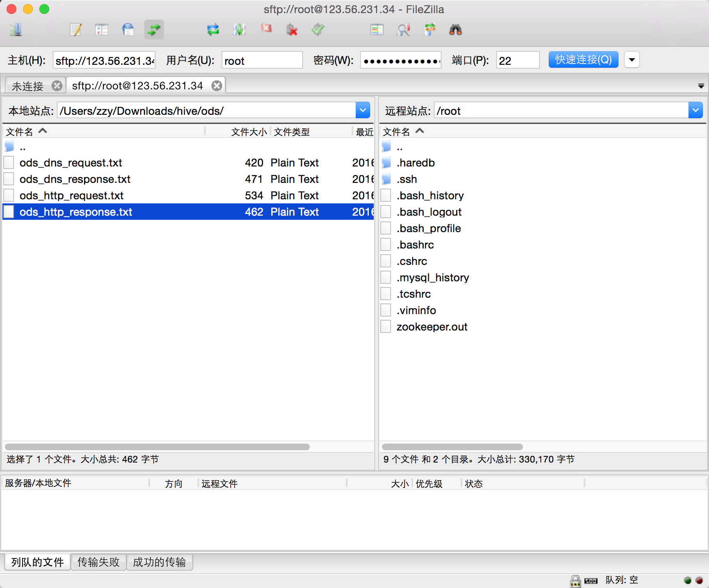Select the 列队的文件 tab
This screenshot has height=588, width=709.
38,562
